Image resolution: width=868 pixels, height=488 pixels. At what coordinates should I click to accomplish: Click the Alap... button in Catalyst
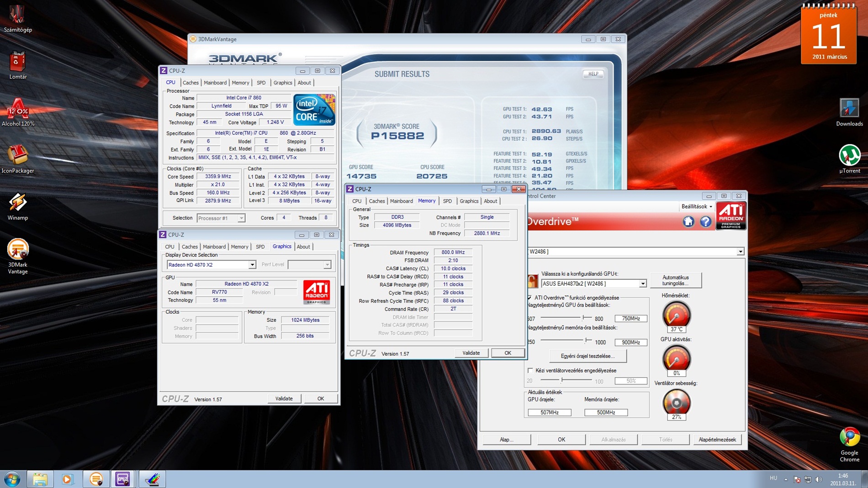(x=507, y=440)
